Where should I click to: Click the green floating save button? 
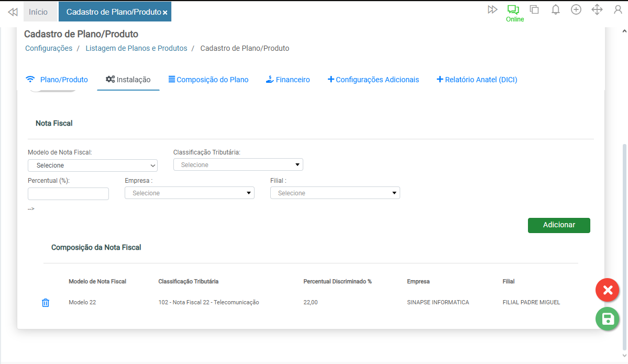(607, 319)
